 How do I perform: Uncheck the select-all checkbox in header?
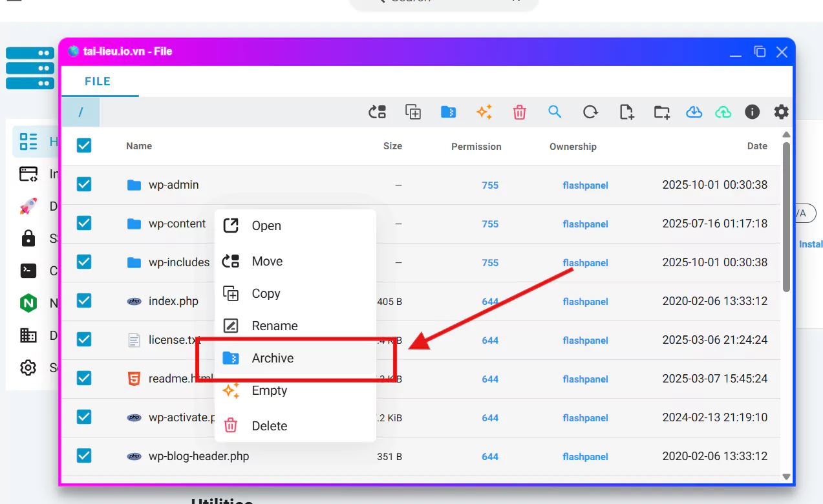(x=84, y=145)
